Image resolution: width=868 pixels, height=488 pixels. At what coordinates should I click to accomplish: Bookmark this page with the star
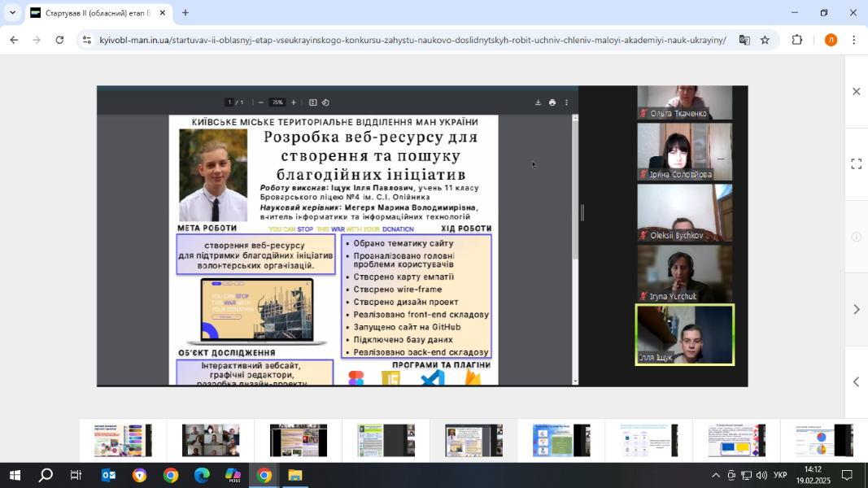point(765,40)
